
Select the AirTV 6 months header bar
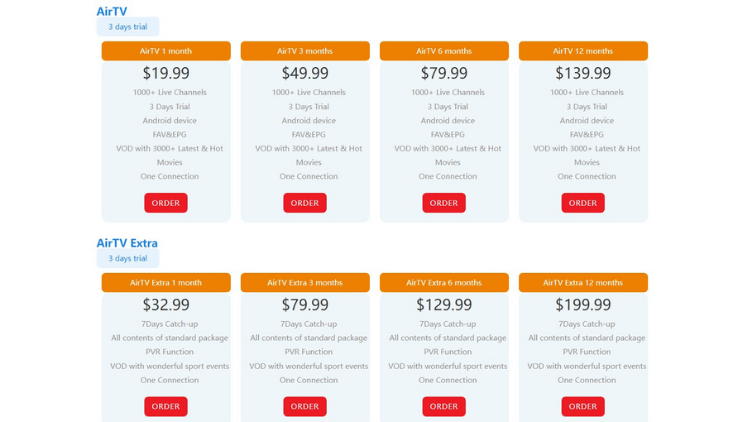click(444, 51)
